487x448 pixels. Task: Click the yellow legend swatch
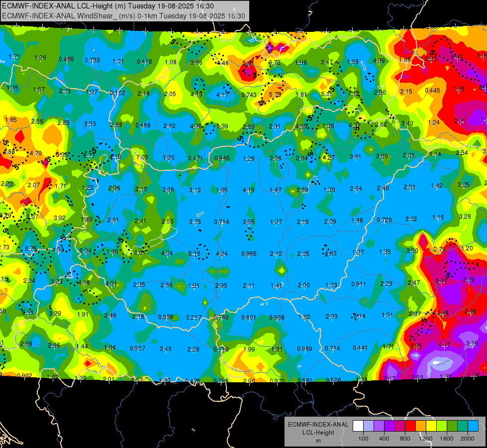click(432, 426)
